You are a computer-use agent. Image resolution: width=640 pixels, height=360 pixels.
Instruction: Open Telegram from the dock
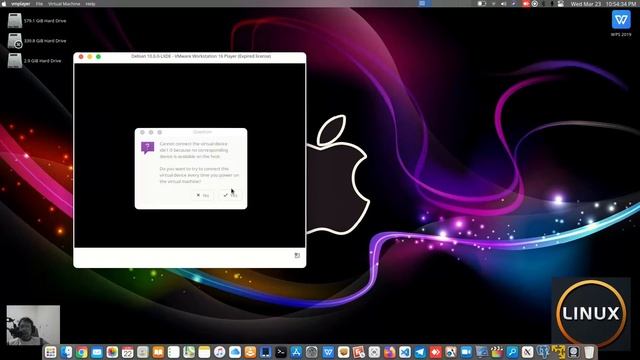(420, 352)
